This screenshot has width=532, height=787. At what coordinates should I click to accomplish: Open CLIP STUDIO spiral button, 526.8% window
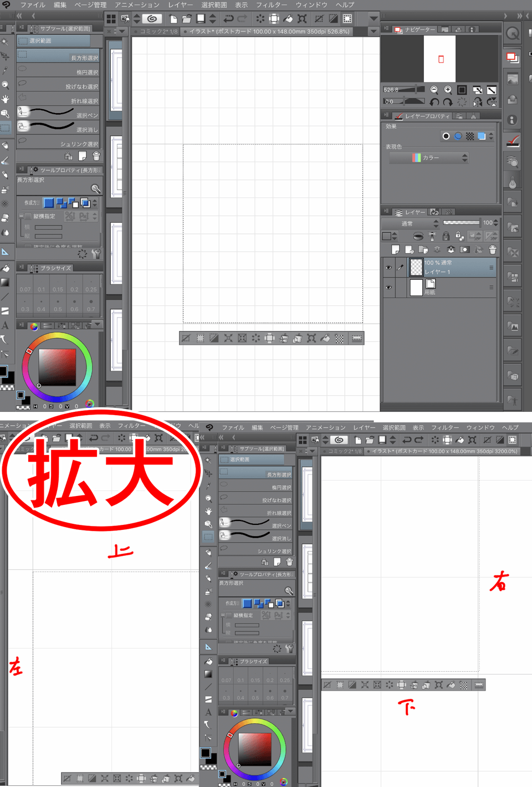point(151,19)
